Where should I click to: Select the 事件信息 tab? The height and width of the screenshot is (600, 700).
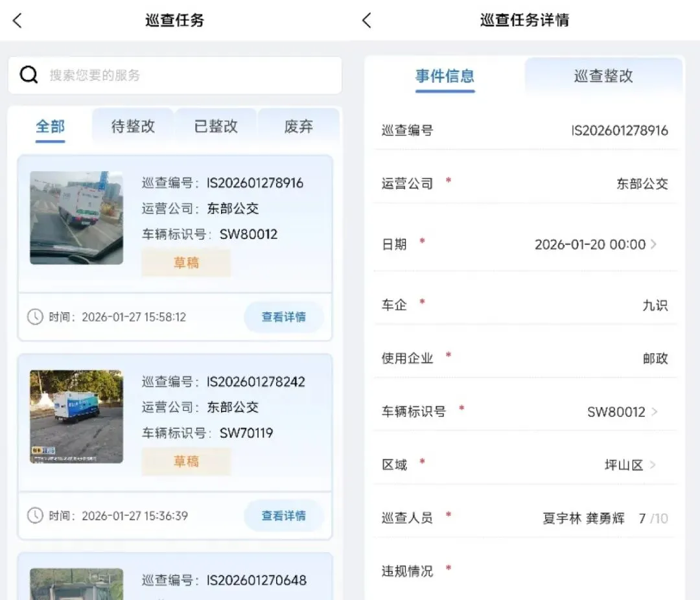point(445,76)
